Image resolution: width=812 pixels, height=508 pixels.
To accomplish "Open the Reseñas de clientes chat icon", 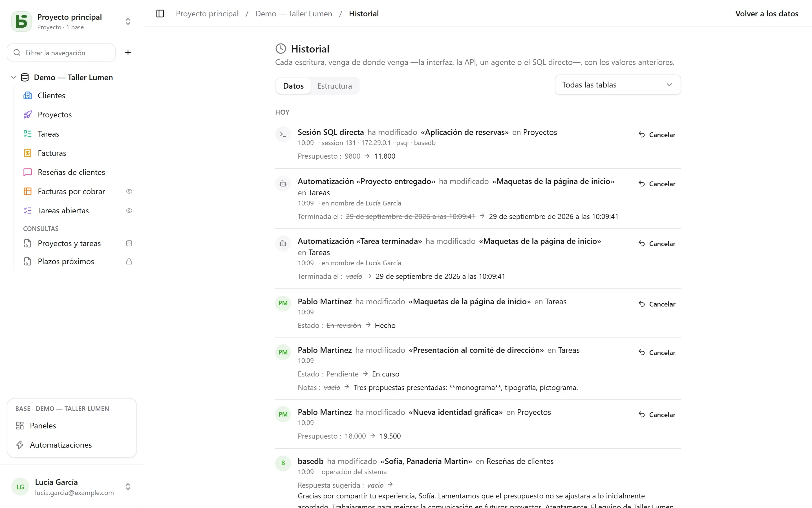I will click(28, 172).
